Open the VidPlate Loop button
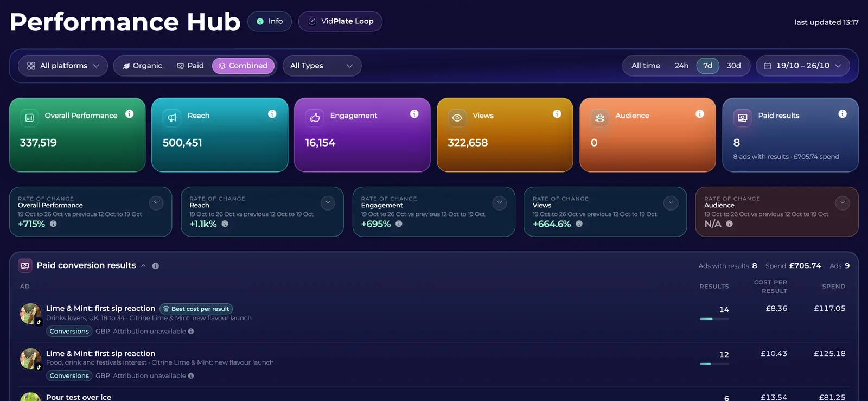The height and width of the screenshot is (401, 868). [x=340, y=22]
